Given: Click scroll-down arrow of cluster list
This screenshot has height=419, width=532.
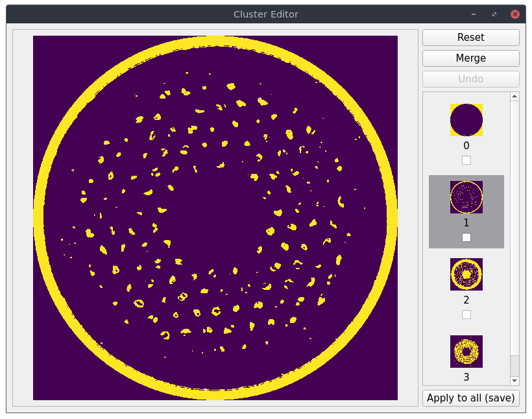Looking at the screenshot, I should (x=514, y=381).
